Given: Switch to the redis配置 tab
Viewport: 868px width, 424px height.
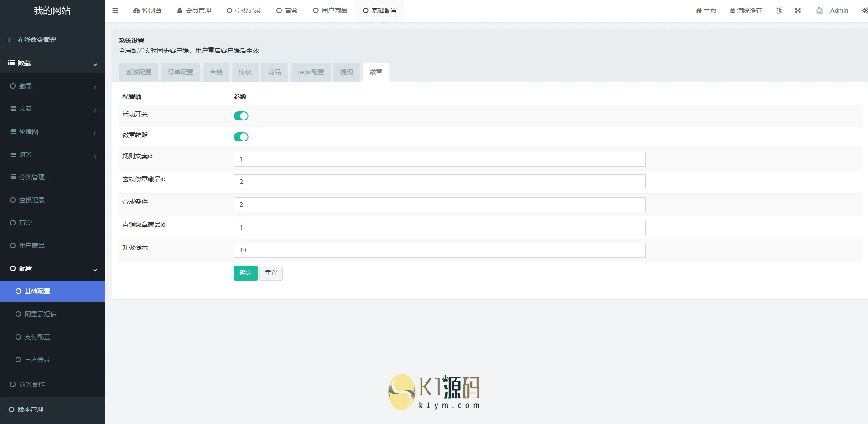Looking at the screenshot, I should [311, 72].
